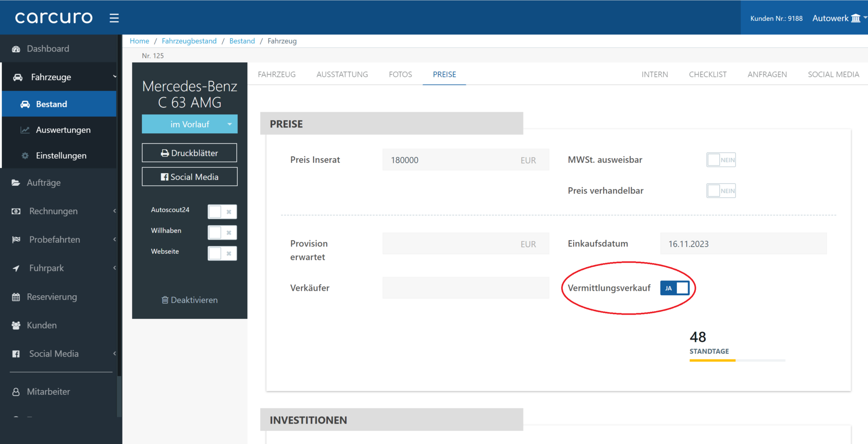The height and width of the screenshot is (444, 868).
Task: Click the sidebar Social Media Facebook icon
Action: point(16,354)
